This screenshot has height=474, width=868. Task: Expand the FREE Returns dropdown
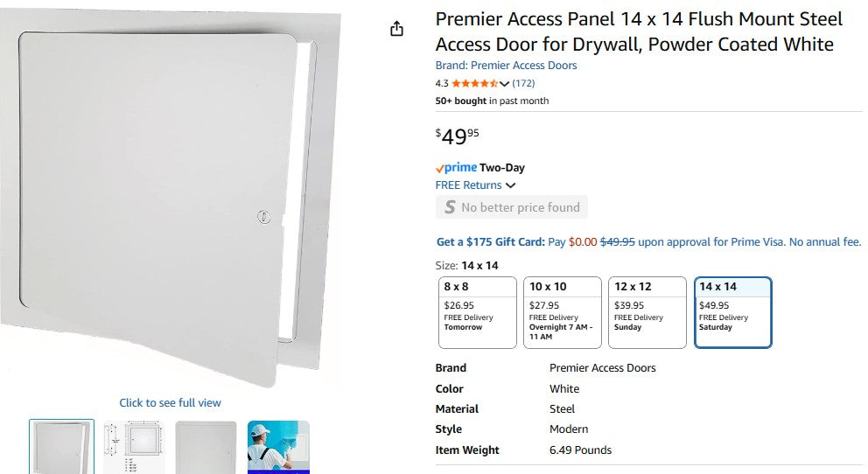click(511, 185)
